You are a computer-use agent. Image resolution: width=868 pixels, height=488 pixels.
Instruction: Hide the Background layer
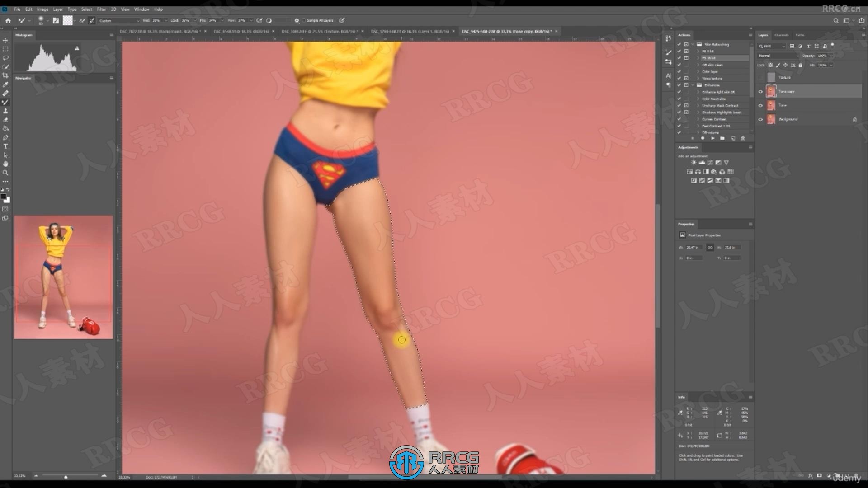[x=760, y=119]
